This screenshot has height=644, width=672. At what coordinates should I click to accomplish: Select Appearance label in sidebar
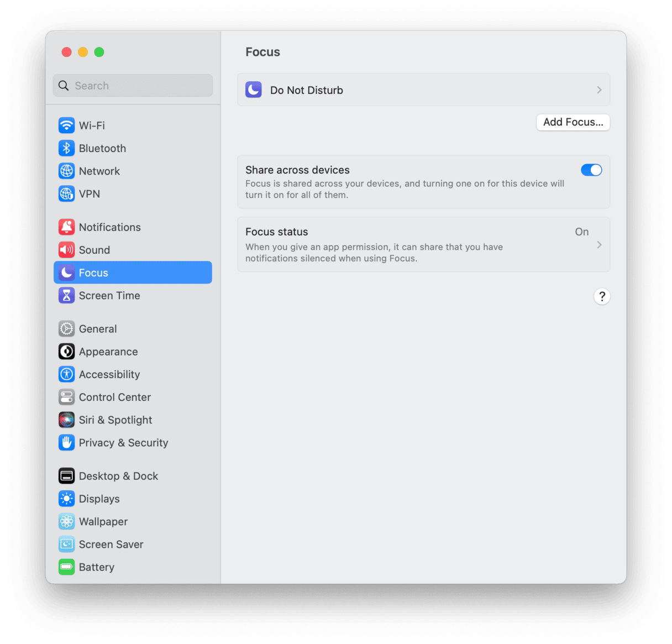click(108, 352)
